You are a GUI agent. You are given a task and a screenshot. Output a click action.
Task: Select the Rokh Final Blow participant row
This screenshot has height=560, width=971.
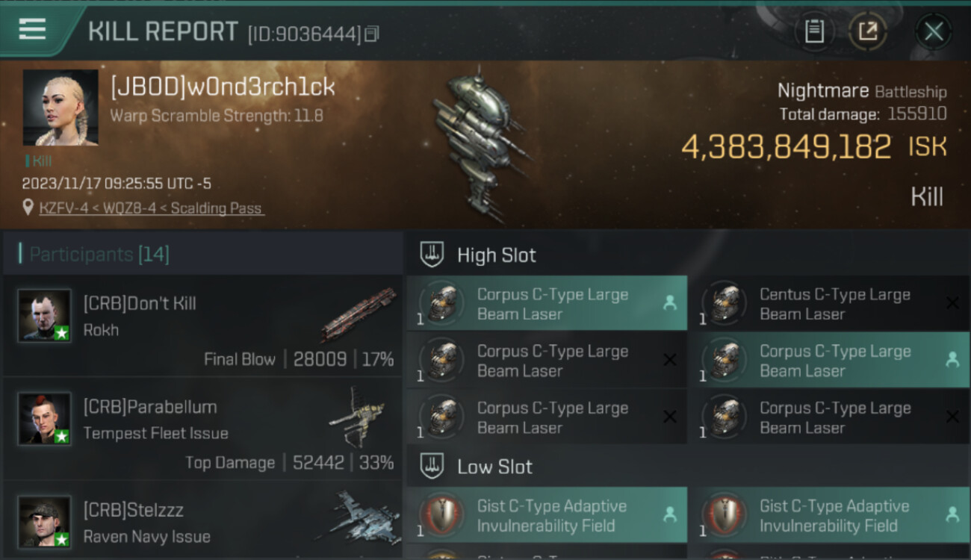(x=202, y=326)
